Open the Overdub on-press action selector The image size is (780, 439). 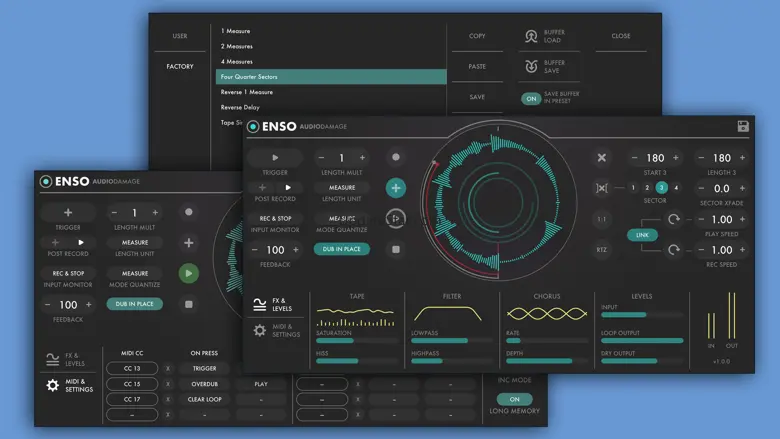[x=204, y=384]
